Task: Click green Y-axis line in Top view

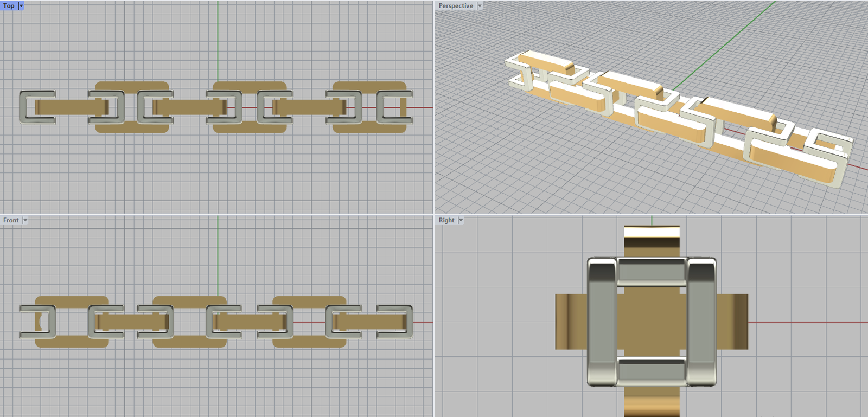Action: [x=218, y=43]
